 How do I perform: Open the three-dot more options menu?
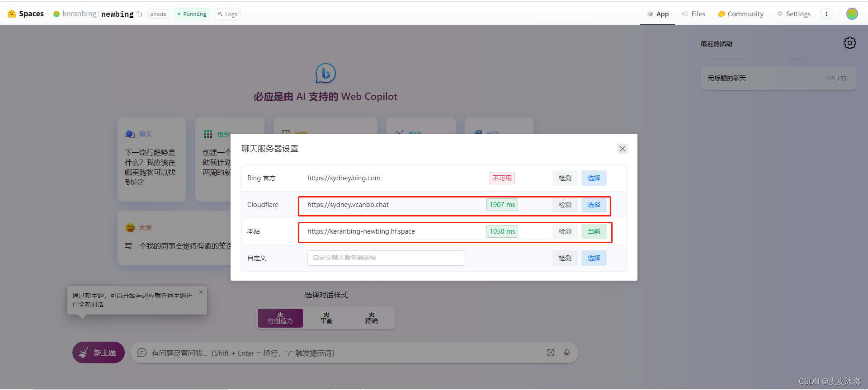coord(826,14)
